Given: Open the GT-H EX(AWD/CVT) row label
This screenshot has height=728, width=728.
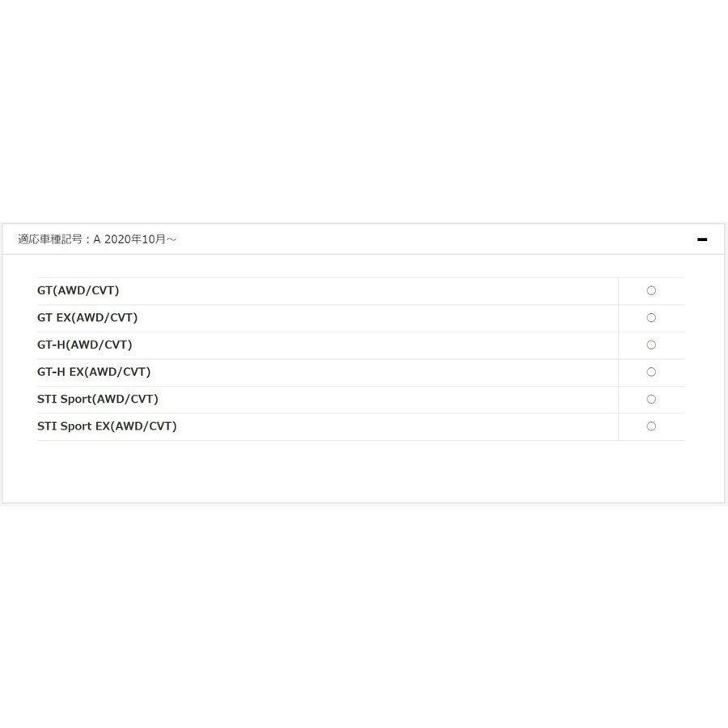Looking at the screenshot, I should 94,372.
